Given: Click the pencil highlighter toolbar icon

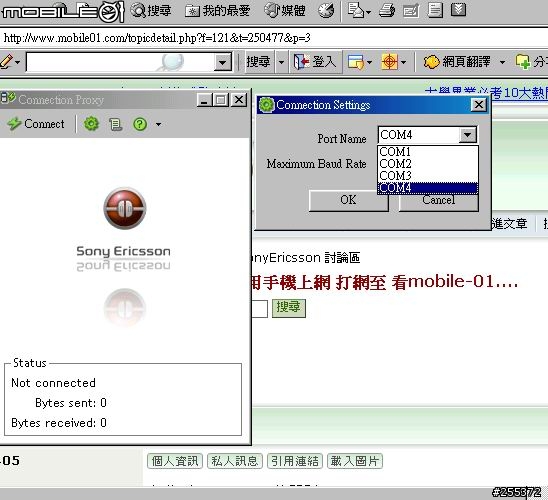Looking at the screenshot, I should (x=7, y=61).
